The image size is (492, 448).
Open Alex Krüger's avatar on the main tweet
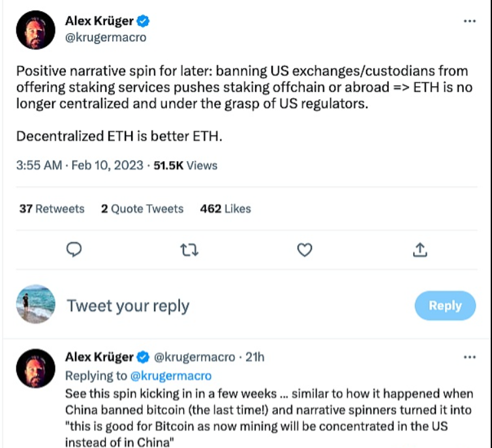click(x=35, y=29)
